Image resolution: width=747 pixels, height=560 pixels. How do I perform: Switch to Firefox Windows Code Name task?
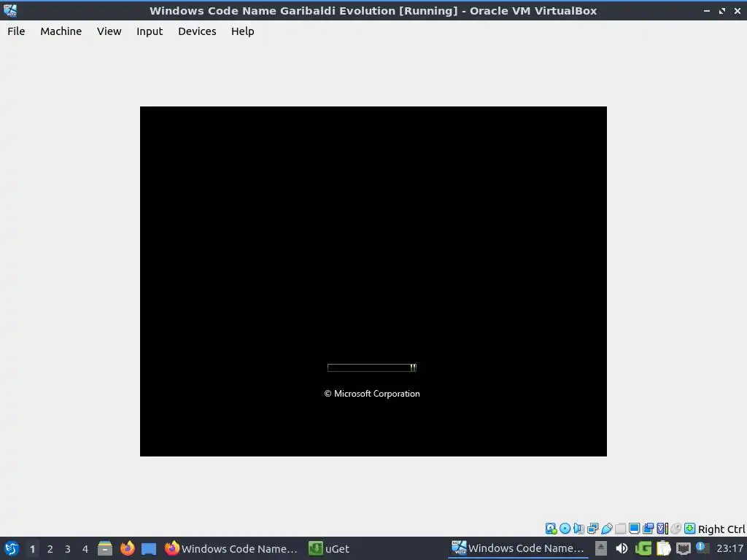(231, 548)
